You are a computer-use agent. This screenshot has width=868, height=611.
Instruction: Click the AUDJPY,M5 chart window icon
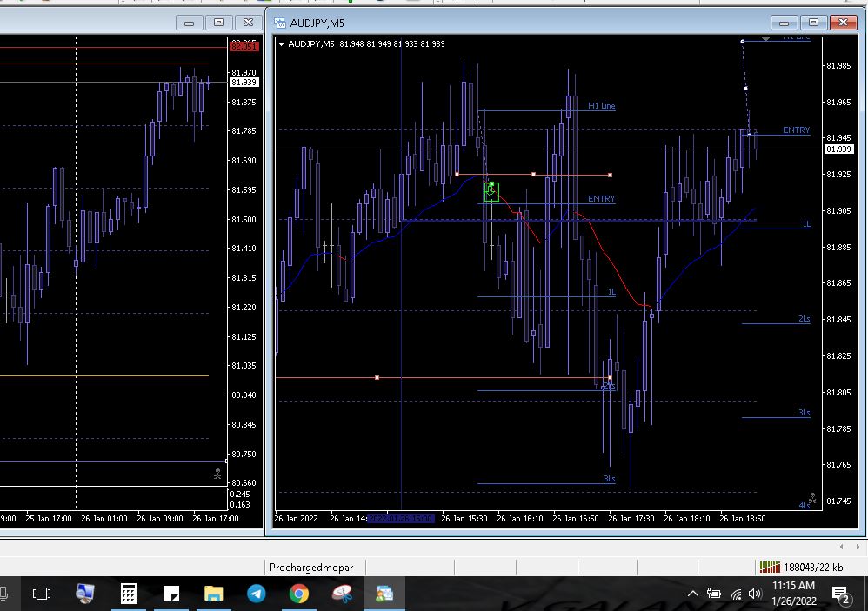pyautogui.click(x=280, y=23)
